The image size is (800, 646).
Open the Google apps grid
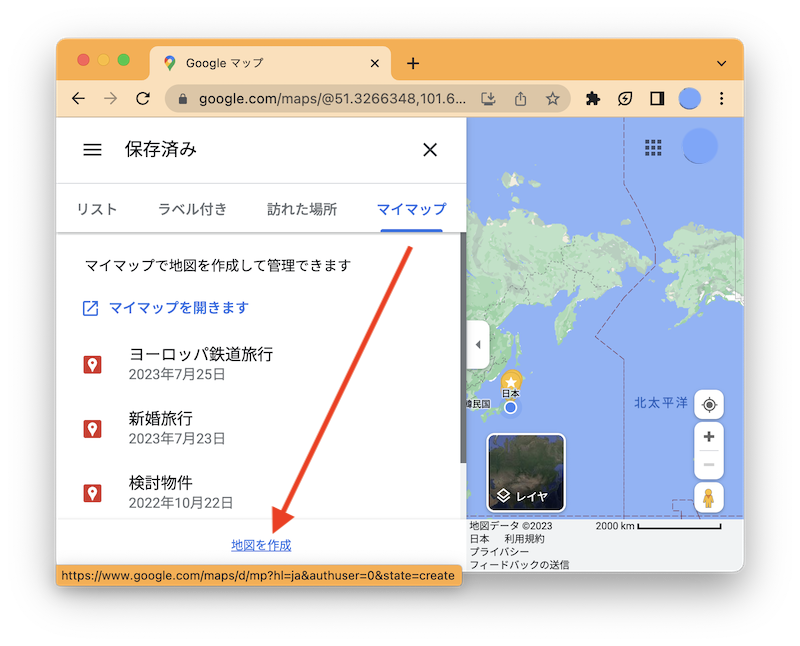pyautogui.click(x=653, y=147)
